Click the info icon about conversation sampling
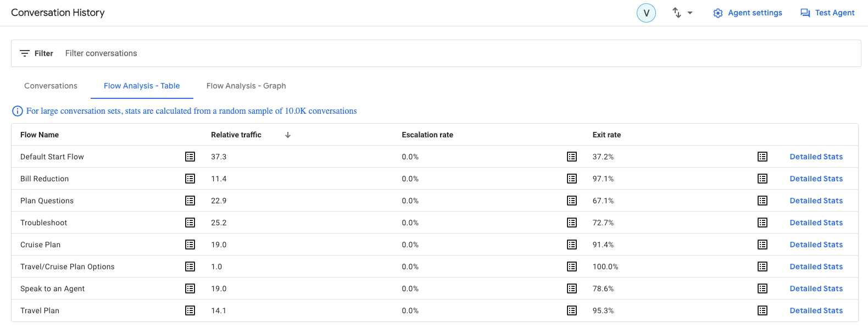 click(17, 111)
